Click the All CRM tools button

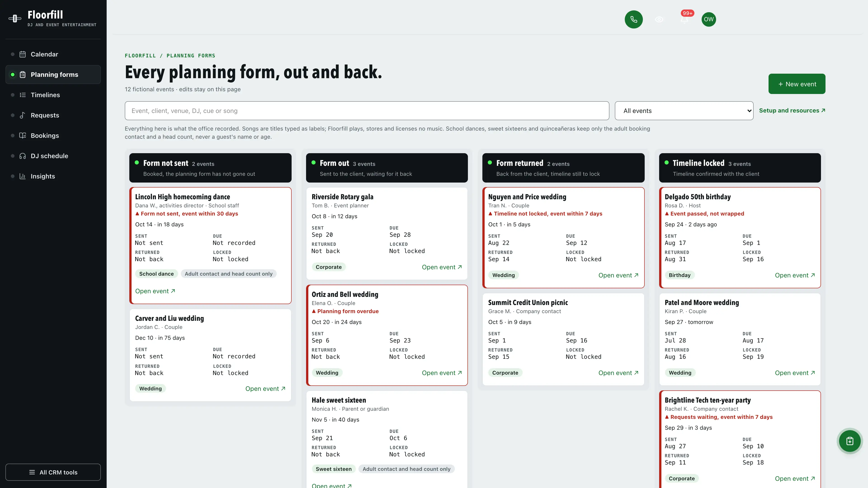(53, 472)
